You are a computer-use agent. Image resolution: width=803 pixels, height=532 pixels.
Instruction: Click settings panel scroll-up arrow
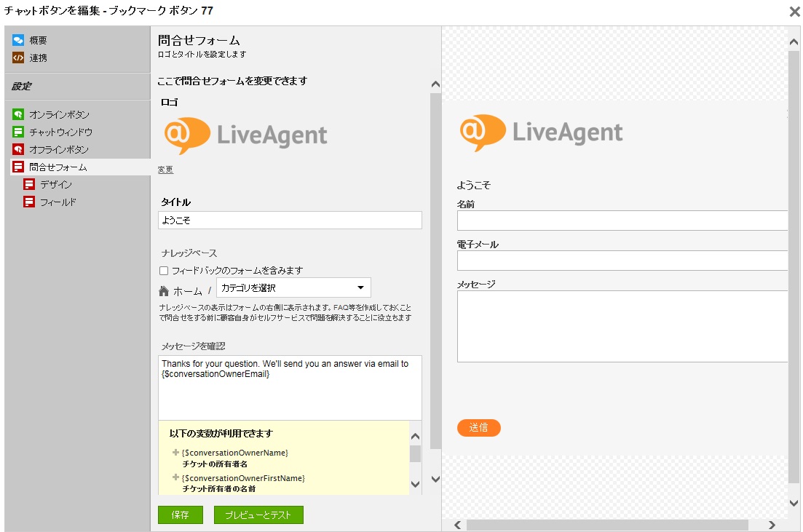[x=435, y=84]
